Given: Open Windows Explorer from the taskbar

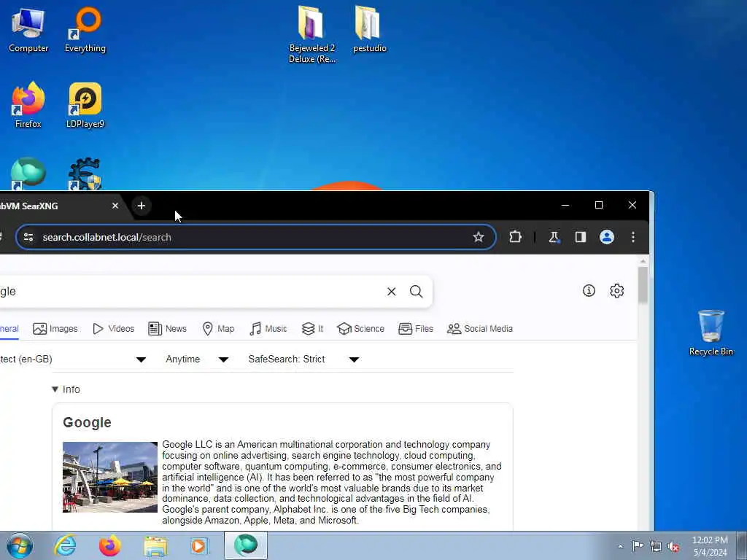Looking at the screenshot, I should [x=155, y=545].
